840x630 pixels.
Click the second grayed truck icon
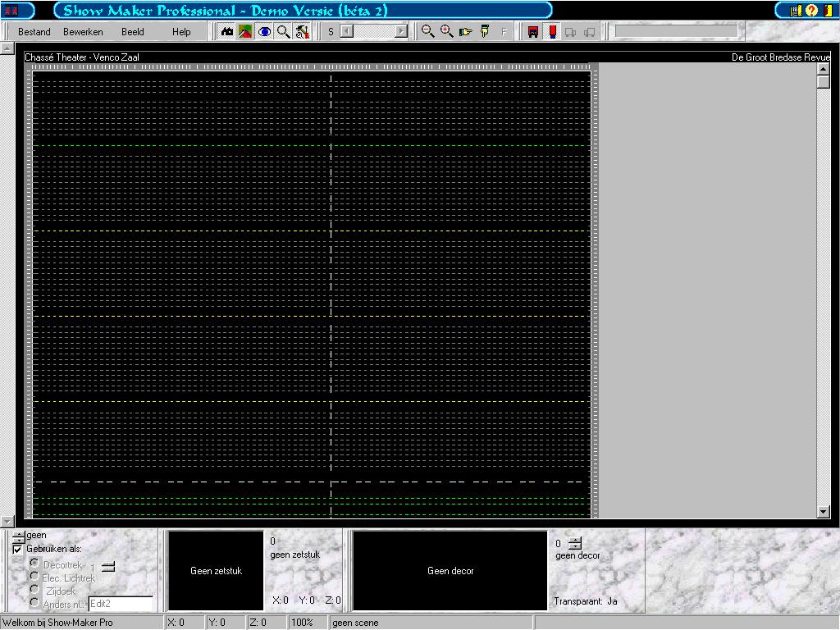[590, 32]
